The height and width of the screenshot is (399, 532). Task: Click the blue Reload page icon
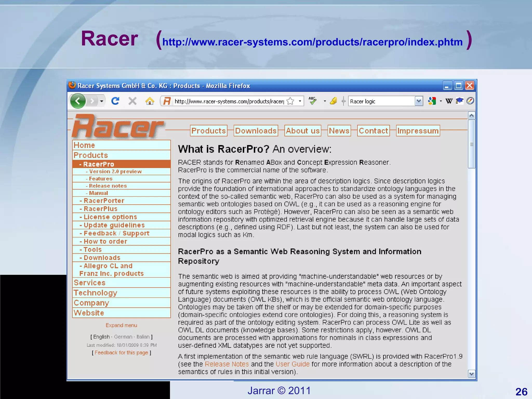pyautogui.click(x=115, y=101)
